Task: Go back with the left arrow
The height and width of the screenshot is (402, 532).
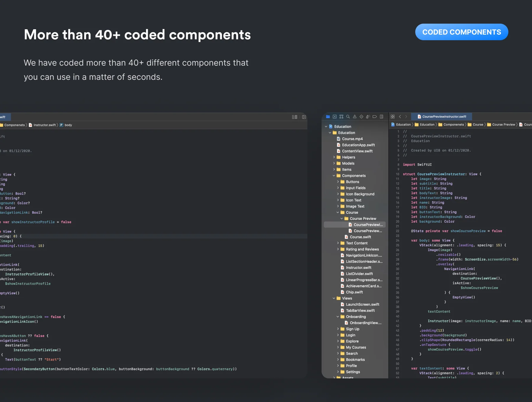Action: click(x=400, y=117)
